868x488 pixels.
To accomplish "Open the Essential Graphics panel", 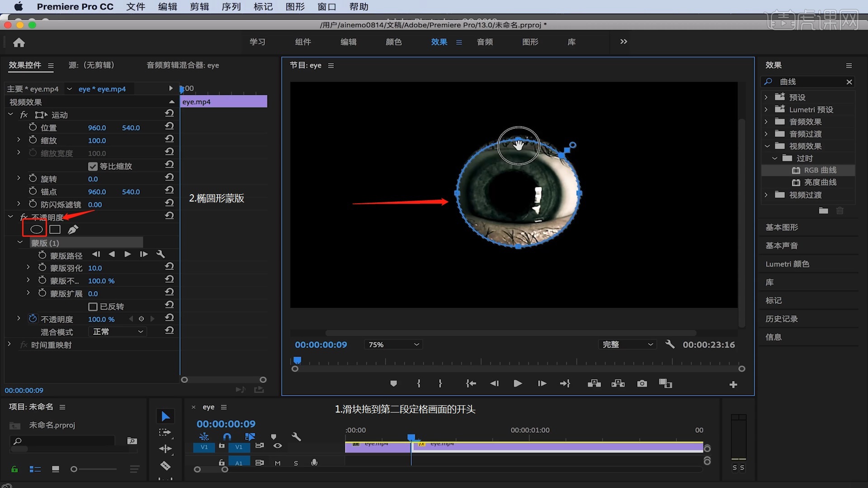I will (781, 227).
